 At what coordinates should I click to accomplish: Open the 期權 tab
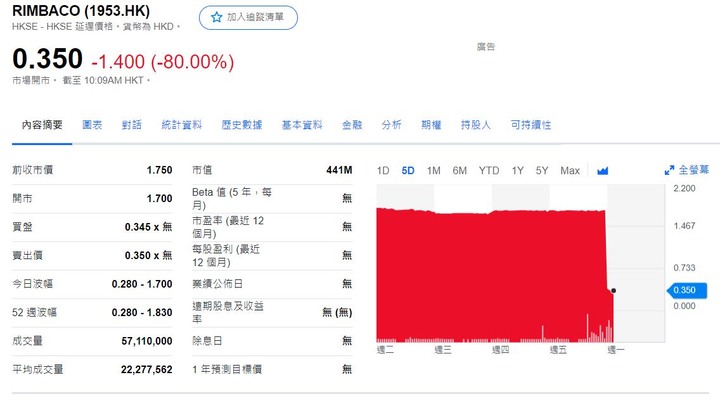(431, 125)
